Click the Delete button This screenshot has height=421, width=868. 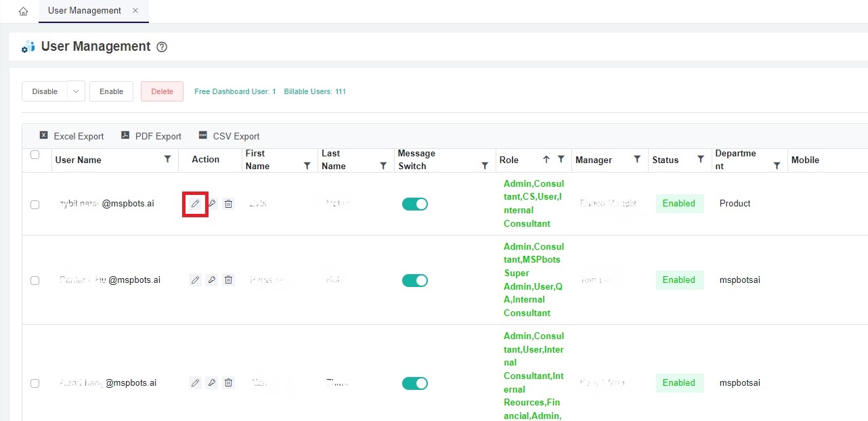(x=162, y=91)
